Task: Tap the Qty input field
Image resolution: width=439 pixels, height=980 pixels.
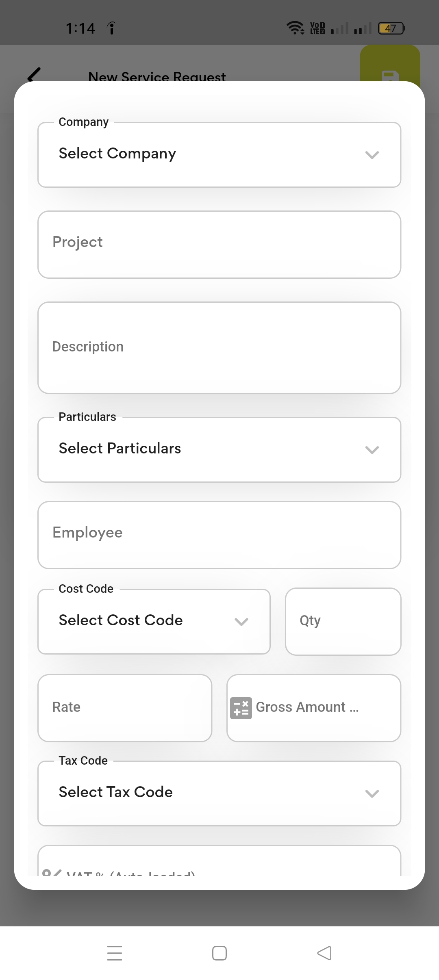Action: tap(343, 621)
